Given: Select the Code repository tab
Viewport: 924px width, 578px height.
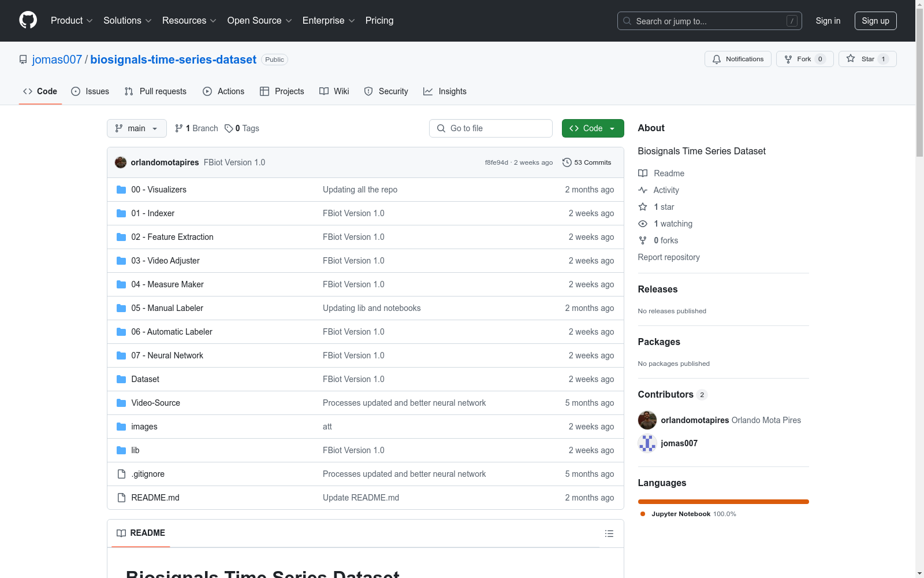Looking at the screenshot, I should pos(40,91).
